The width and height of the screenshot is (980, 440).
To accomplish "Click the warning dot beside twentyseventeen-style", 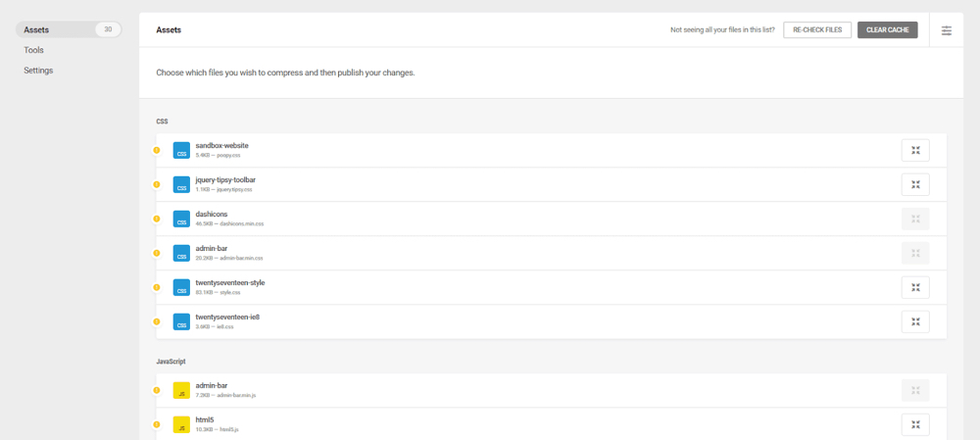I will (156, 287).
